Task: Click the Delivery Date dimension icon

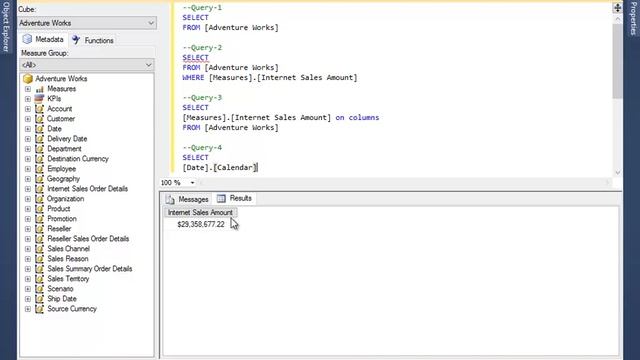Action: [39, 139]
